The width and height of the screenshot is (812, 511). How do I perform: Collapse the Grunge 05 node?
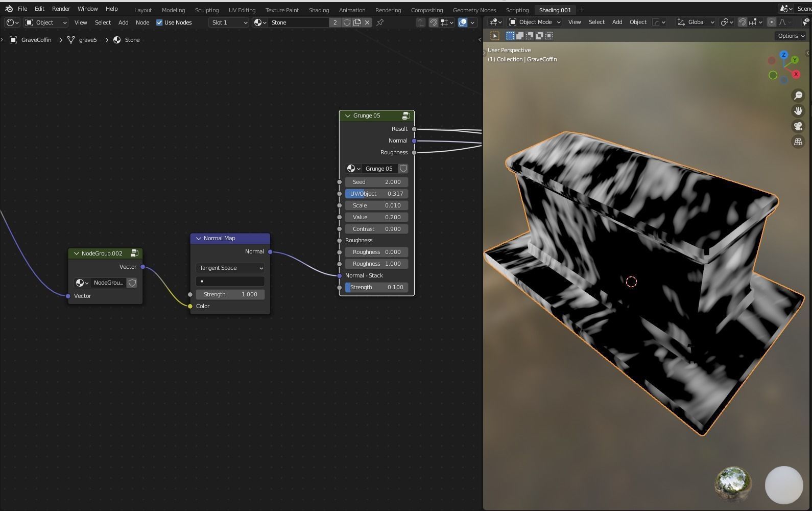(x=348, y=116)
